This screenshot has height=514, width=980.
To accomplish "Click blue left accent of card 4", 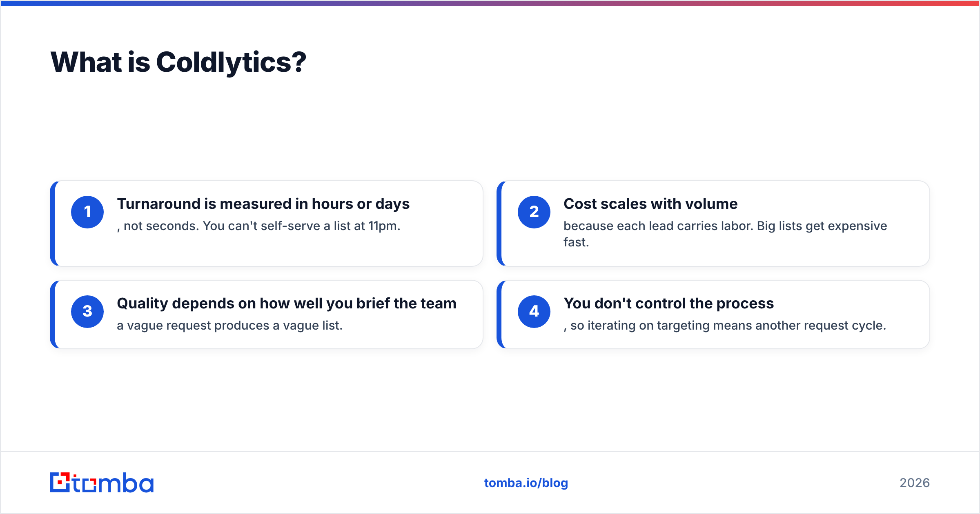I will coord(500,315).
